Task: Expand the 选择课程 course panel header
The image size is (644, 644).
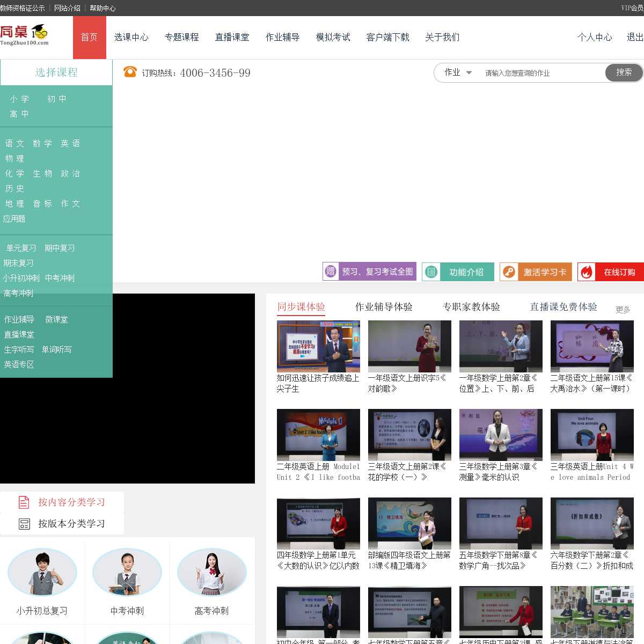Action: point(56,72)
